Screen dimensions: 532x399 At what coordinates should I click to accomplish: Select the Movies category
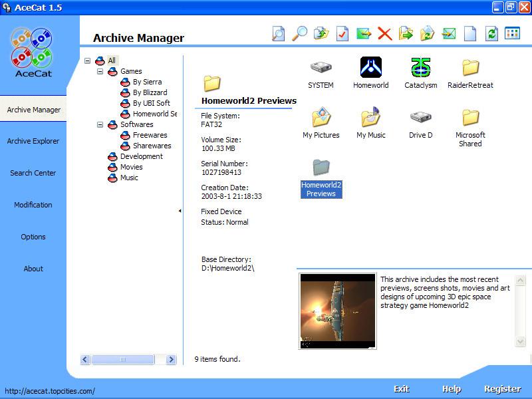(131, 167)
